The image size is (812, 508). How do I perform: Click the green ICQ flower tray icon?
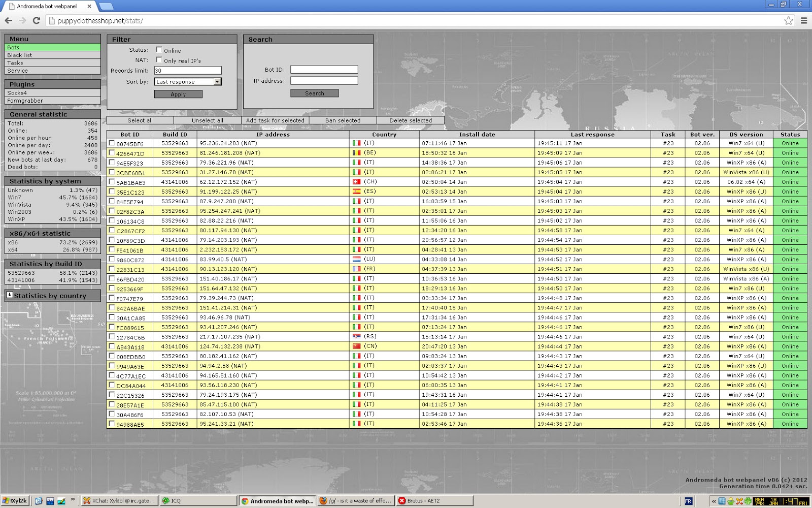pyautogui.click(x=748, y=501)
